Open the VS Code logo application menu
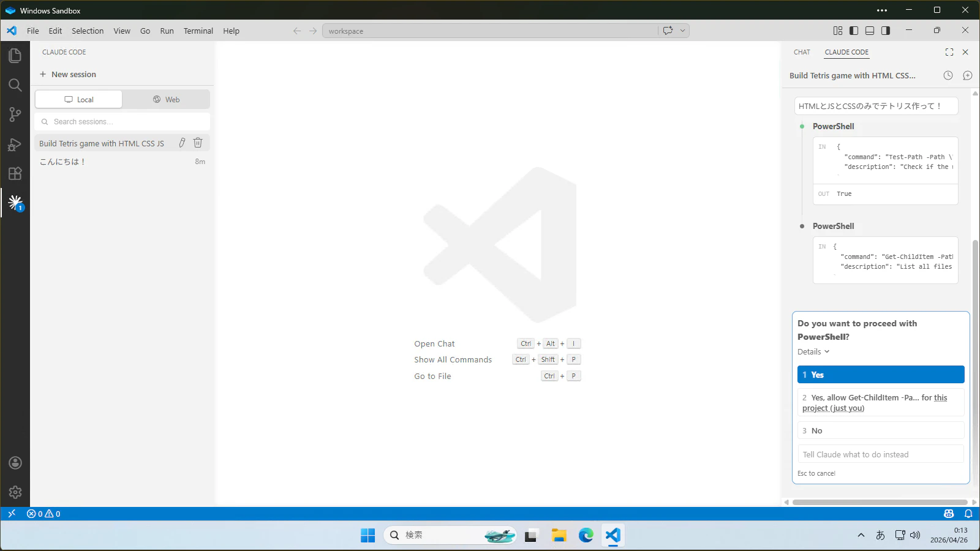The height and width of the screenshot is (551, 980). pyautogui.click(x=12, y=31)
